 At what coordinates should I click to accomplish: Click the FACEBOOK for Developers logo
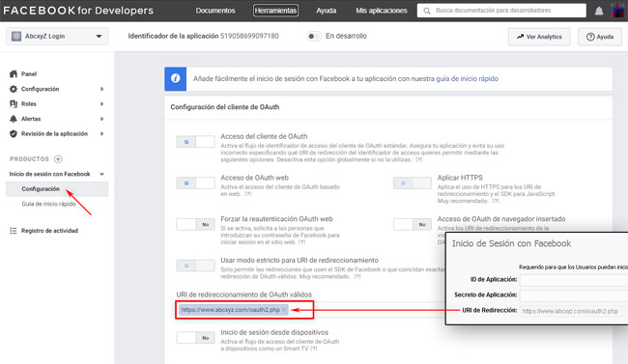(78, 11)
